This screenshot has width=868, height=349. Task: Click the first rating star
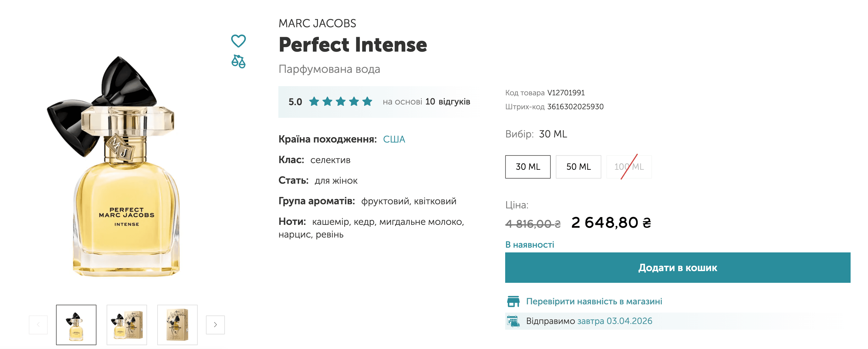314,101
